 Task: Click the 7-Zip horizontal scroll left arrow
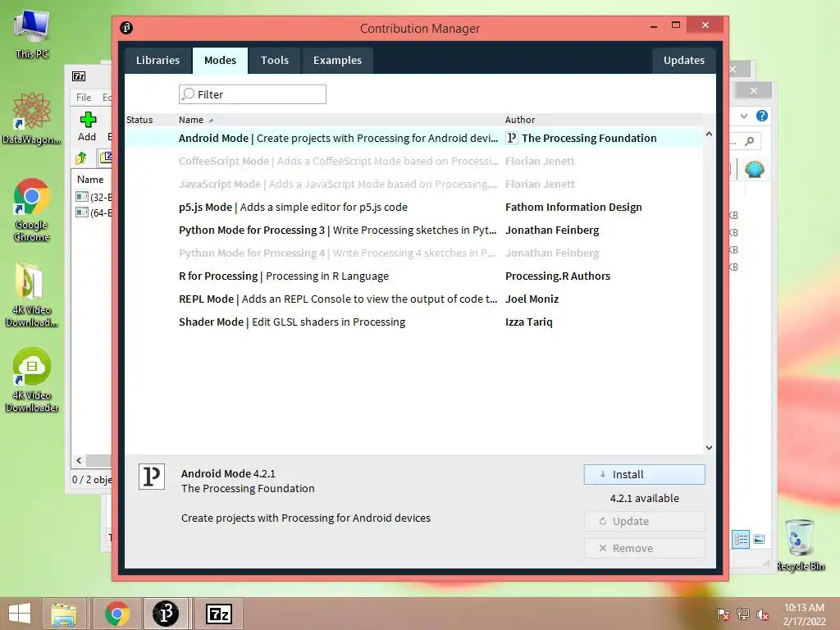(80, 461)
